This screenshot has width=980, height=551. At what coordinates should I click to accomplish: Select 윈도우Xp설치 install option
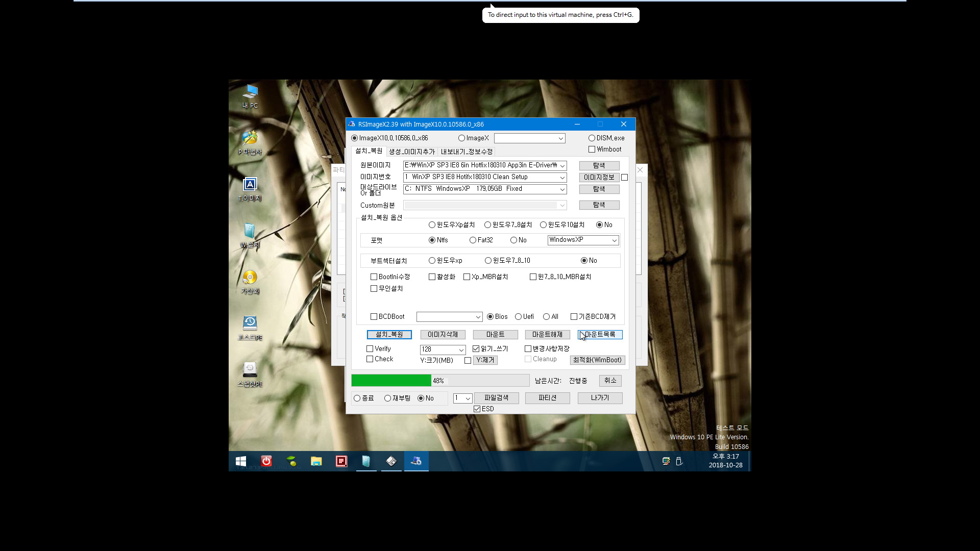pos(451,225)
